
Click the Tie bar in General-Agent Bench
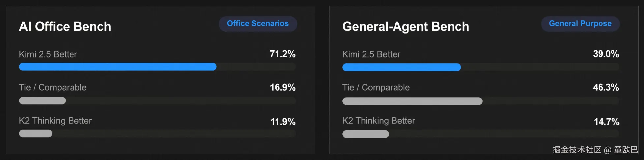tap(412, 101)
